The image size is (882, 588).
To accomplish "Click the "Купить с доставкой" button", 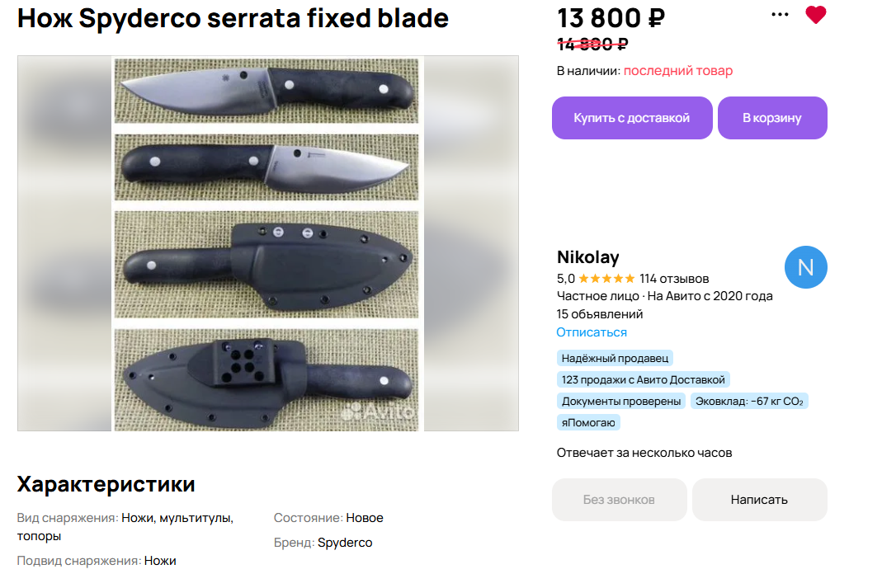I will [x=632, y=118].
